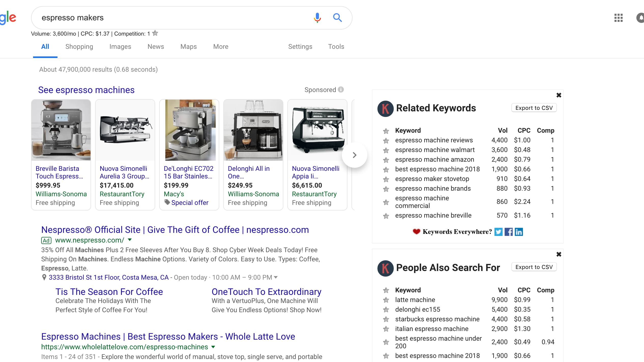
Task: Open the notifications bell icon
Action: pos(640,18)
